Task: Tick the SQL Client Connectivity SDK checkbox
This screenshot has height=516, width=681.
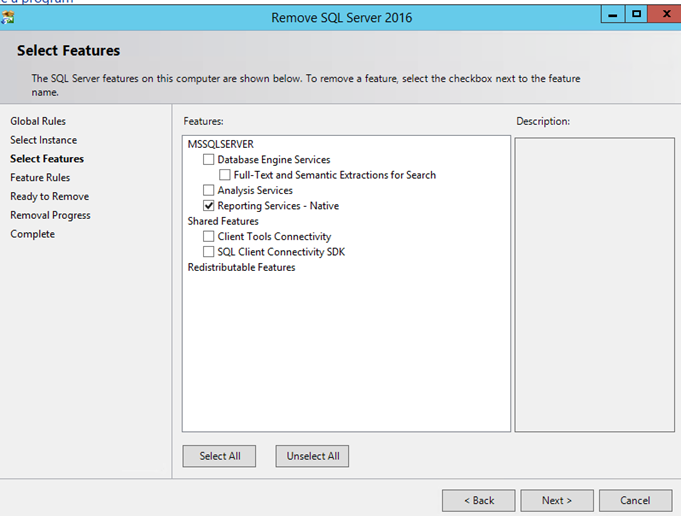Action: pyautogui.click(x=208, y=251)
